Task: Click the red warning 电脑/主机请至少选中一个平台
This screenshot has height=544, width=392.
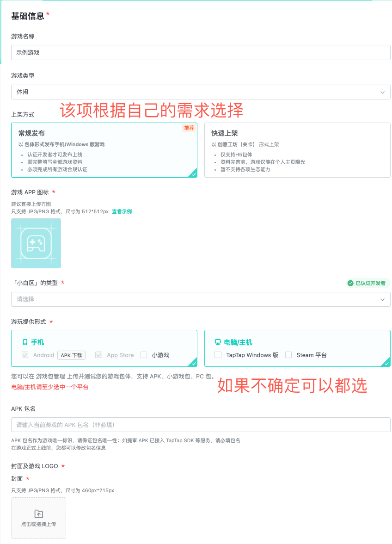Action: coord(50,387)
